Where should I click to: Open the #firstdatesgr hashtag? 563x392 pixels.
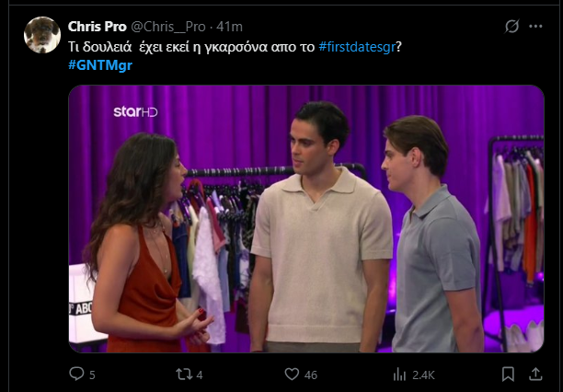pos(358,46)
